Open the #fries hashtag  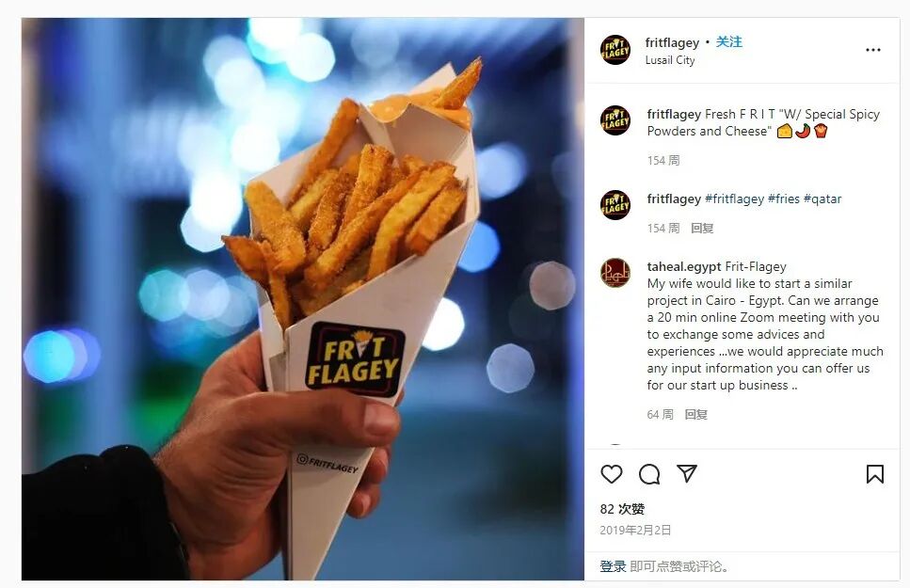pyautogui.click(x=784, y=199)
